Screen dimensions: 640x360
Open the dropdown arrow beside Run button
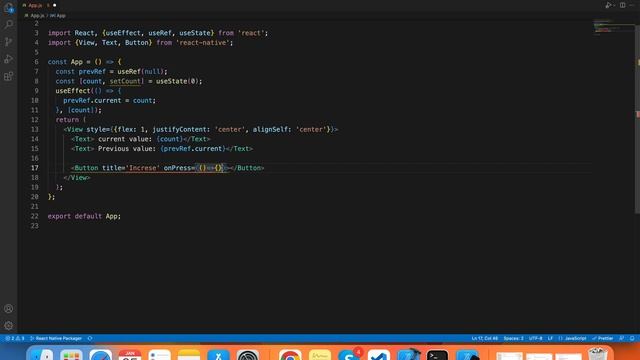pyautogui.click(x=614, y=5)
